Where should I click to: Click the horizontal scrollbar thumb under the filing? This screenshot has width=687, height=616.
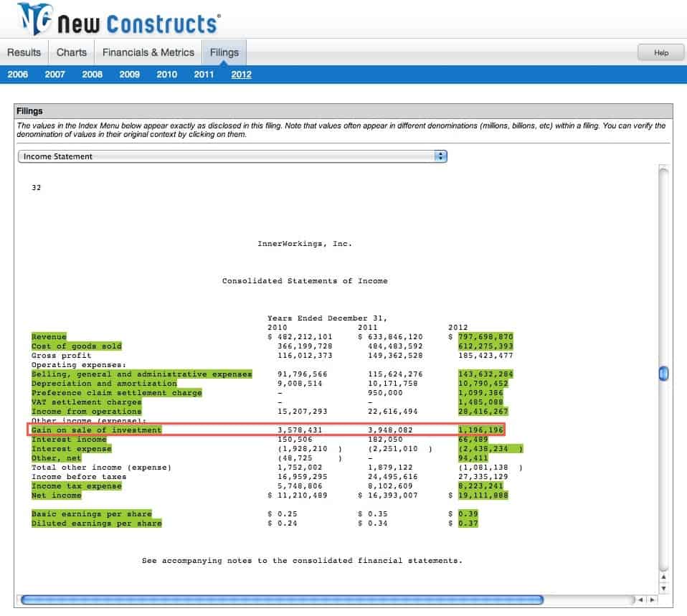click(x=282, y=600)
